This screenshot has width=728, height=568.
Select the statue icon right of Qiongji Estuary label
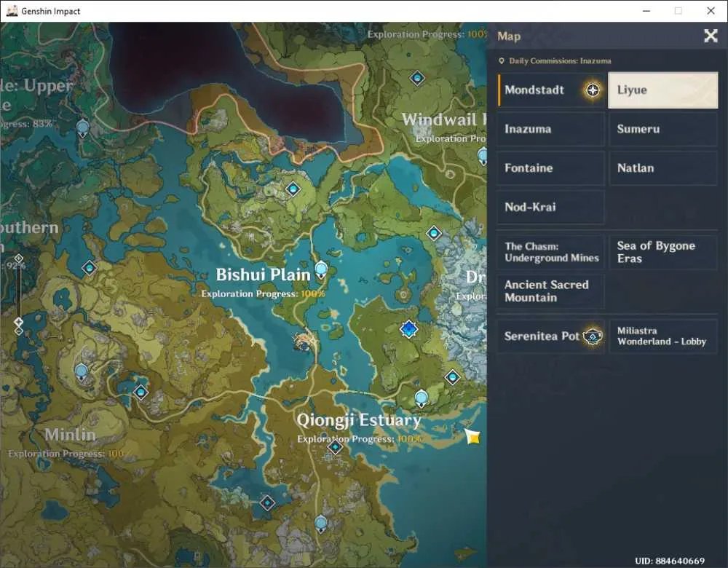(421, 398)
